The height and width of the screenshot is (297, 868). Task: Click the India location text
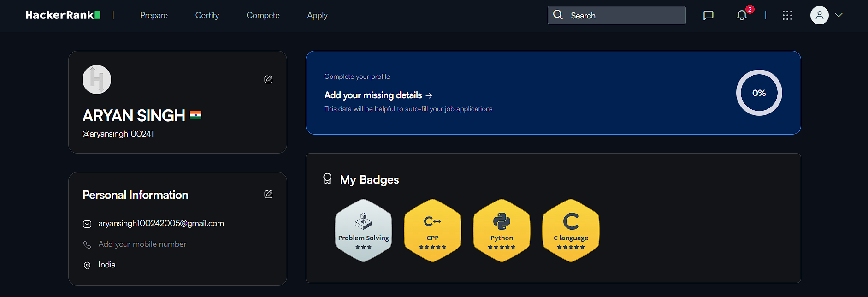[107, 265]
